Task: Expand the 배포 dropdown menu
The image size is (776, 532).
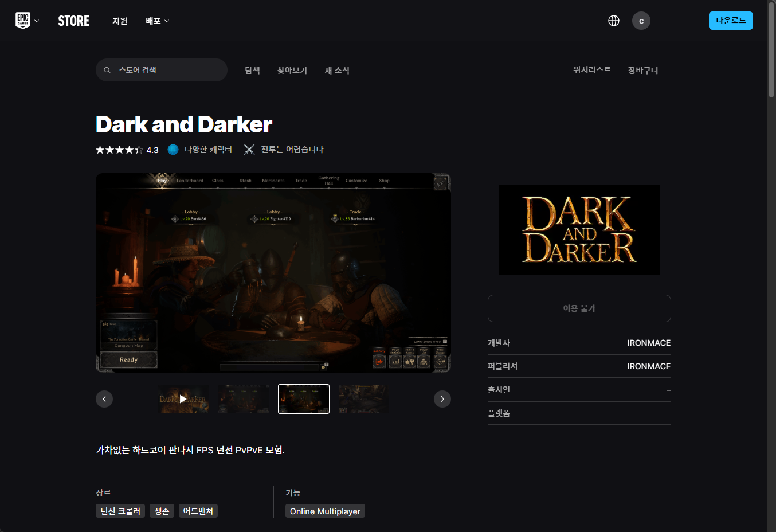Action: pyautogui.click(x=158, y=21)
